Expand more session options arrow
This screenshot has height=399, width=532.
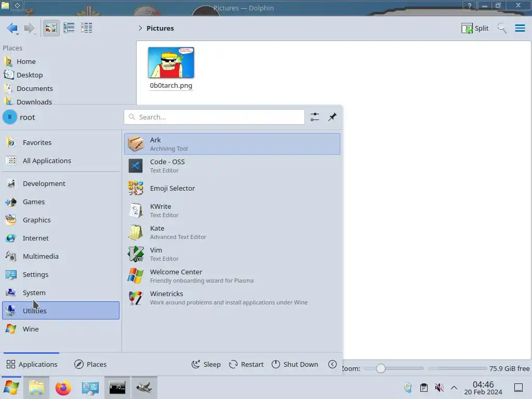point(332,364)
